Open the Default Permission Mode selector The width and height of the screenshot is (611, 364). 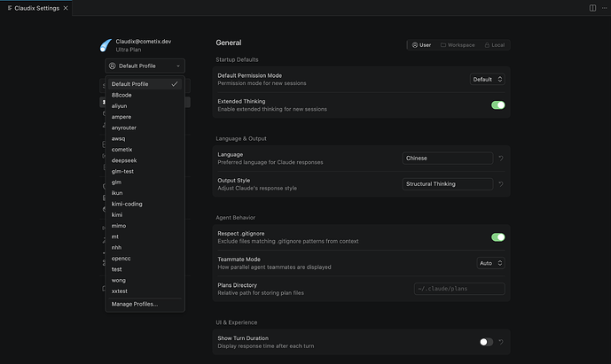(x=487, y=80)
